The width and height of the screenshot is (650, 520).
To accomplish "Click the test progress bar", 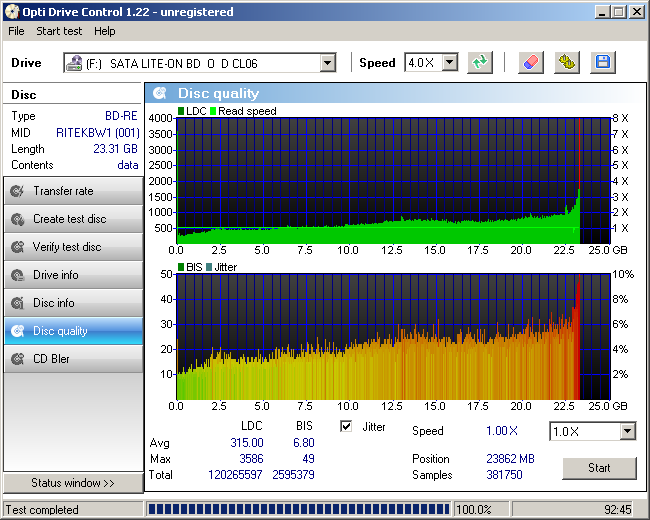I will click(299, 509).
